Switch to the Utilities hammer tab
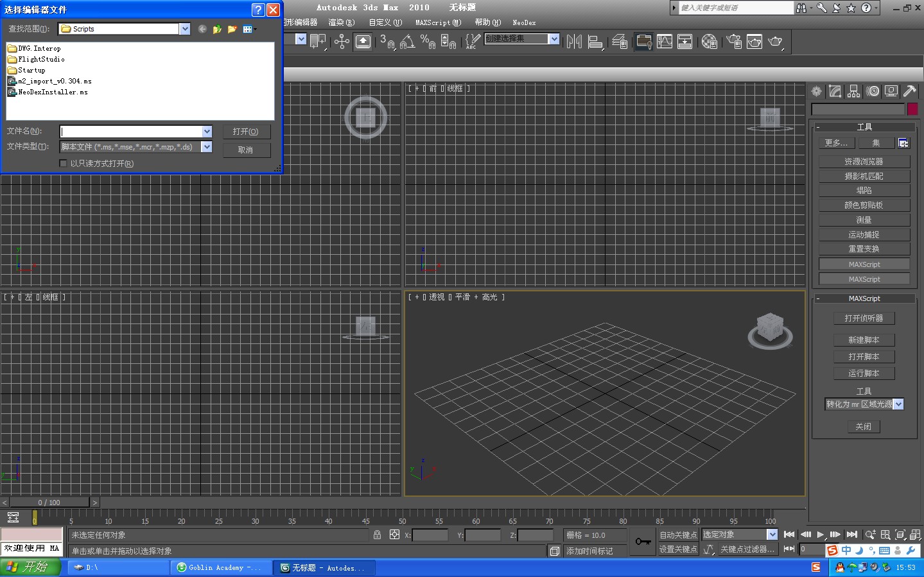 pos(909,91)
